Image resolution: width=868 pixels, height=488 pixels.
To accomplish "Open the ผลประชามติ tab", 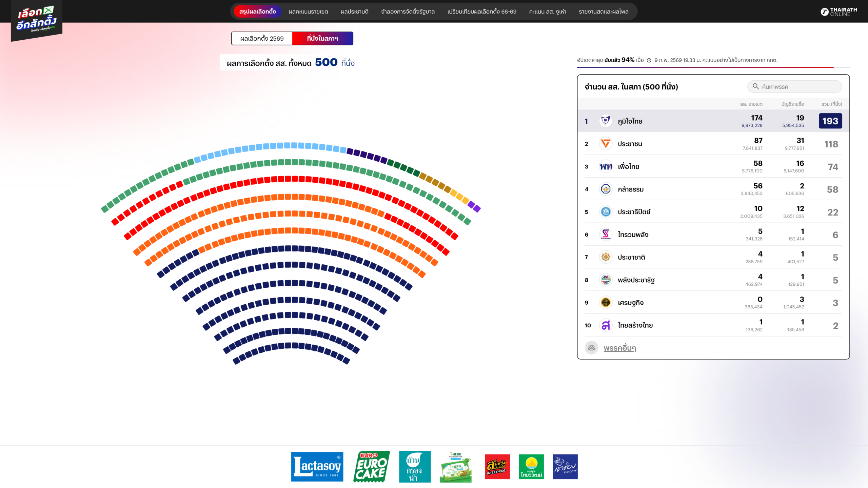I will point(354,12).
